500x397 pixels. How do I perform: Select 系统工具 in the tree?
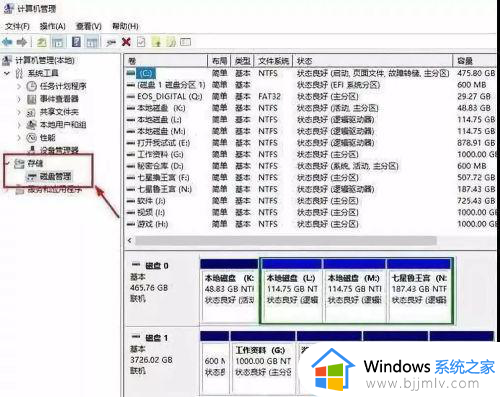click(43, 73)
